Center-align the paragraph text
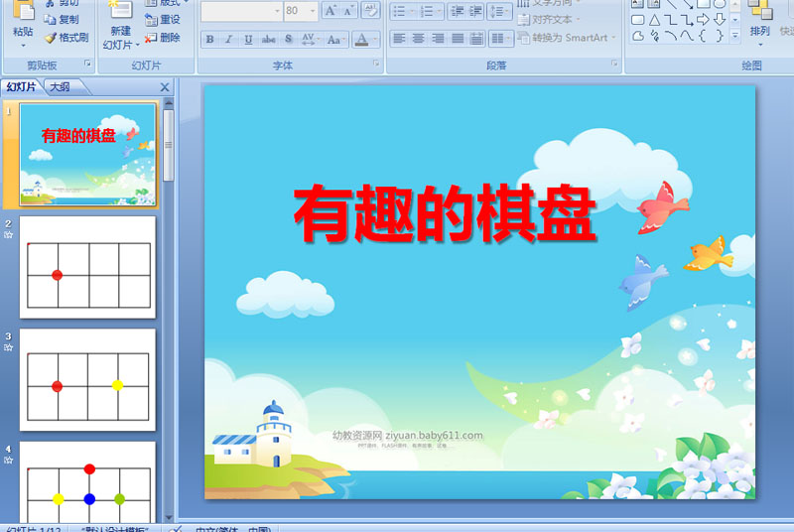 click(x=418, y=39)
